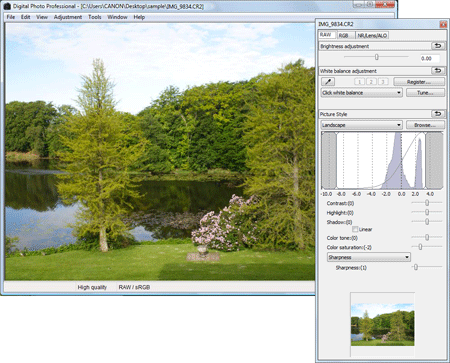Screen dimensions: 450x363
Task: Open the File menu
Action: [x=11, y=17]
